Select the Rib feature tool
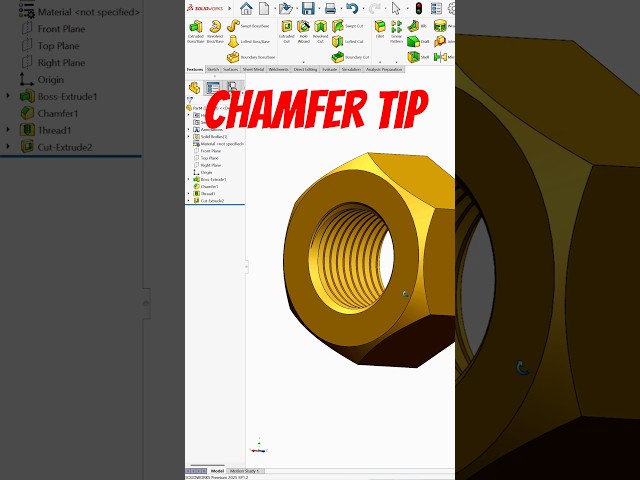 tap(417, 26)
